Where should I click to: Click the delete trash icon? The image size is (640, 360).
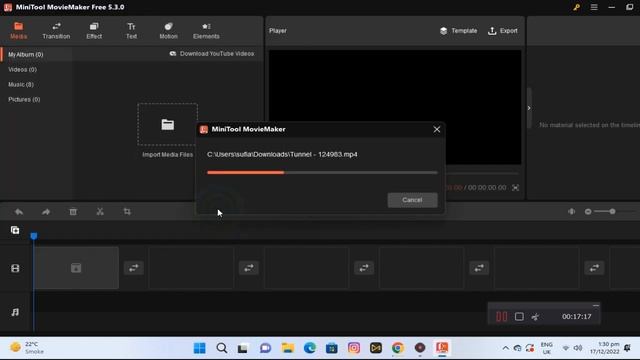[x=73, y=212]
